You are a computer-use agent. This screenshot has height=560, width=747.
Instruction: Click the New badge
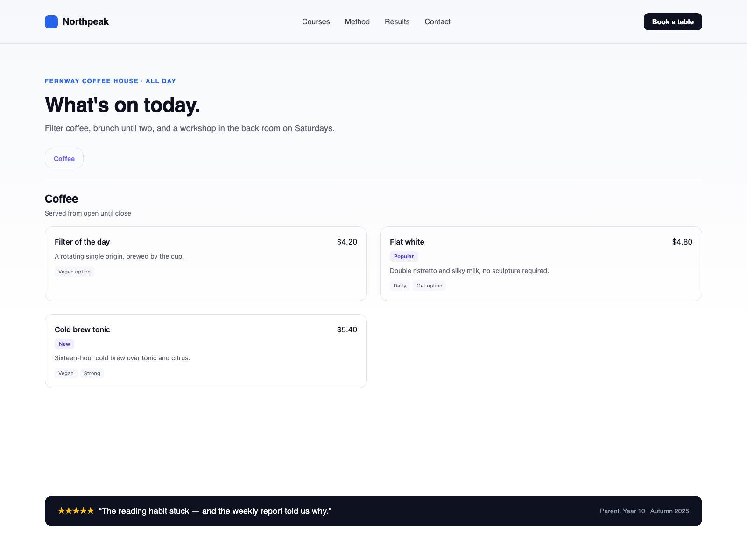pos(64,344)
